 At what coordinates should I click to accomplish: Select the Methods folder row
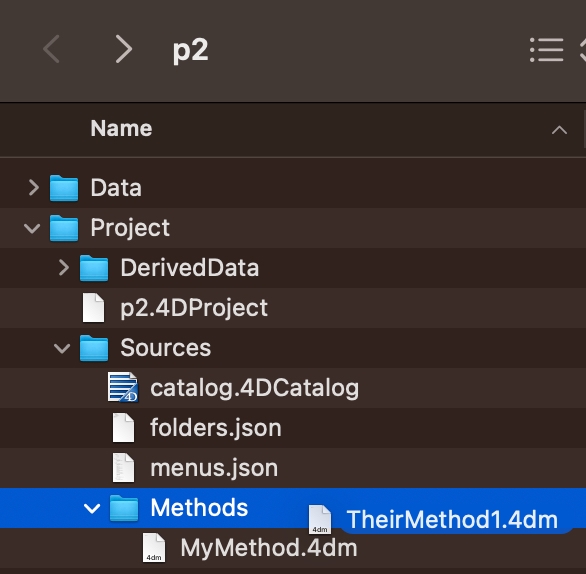click(x=293, y=508)
